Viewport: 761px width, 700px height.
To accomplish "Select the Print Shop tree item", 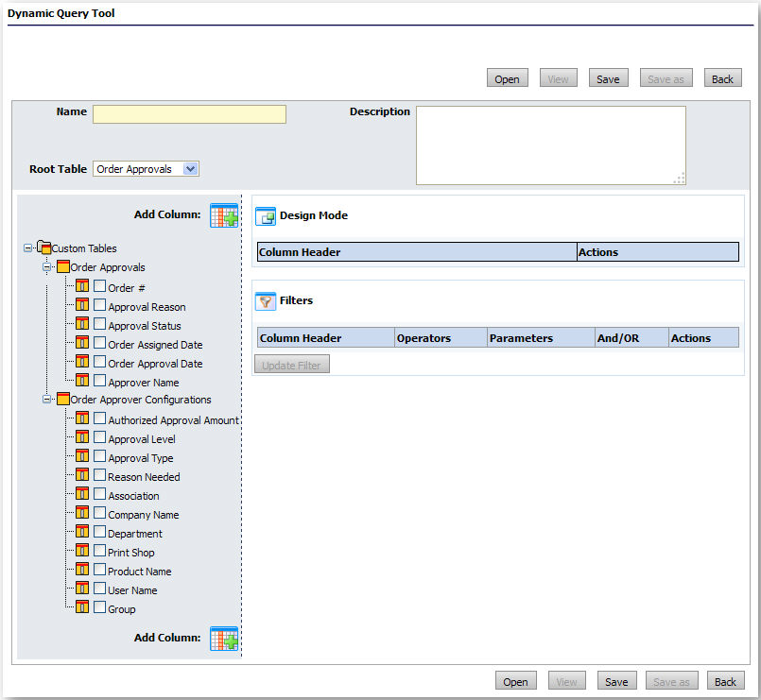I will (x=130, y=553).
